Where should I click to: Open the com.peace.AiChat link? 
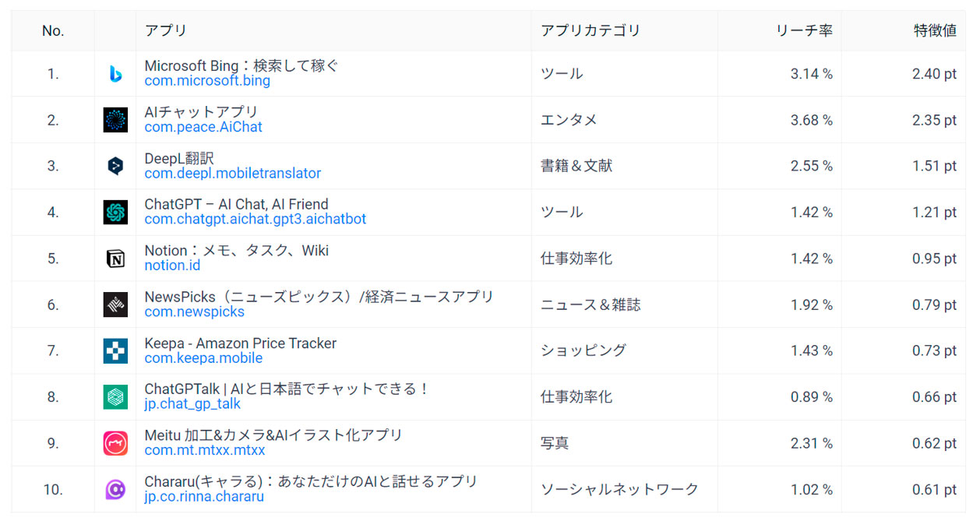click(x=203, y=127)
